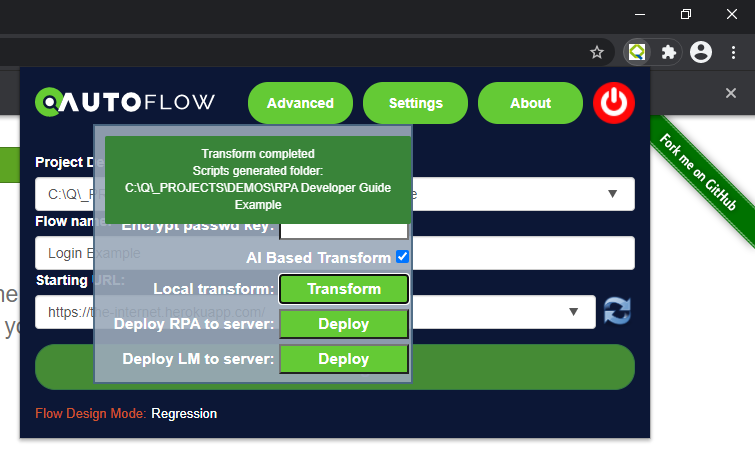Screen dimensions: 755x450
Task: Open the Chrome extensions puzzle icon
Action: pos(669,52)
